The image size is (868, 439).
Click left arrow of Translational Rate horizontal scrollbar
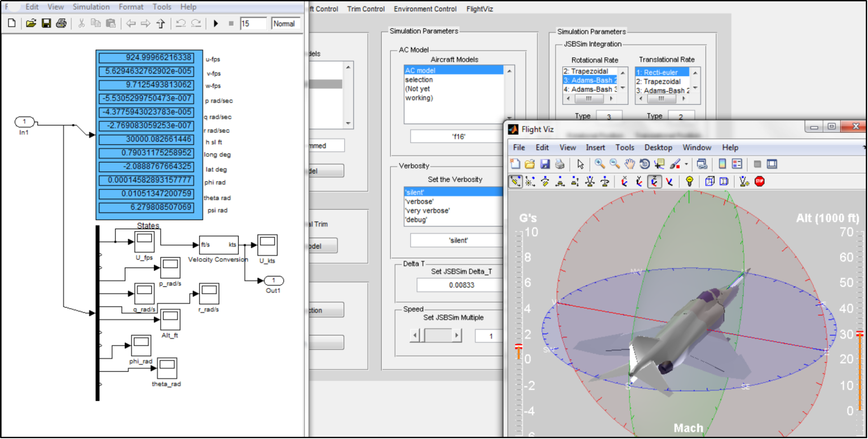641,98
